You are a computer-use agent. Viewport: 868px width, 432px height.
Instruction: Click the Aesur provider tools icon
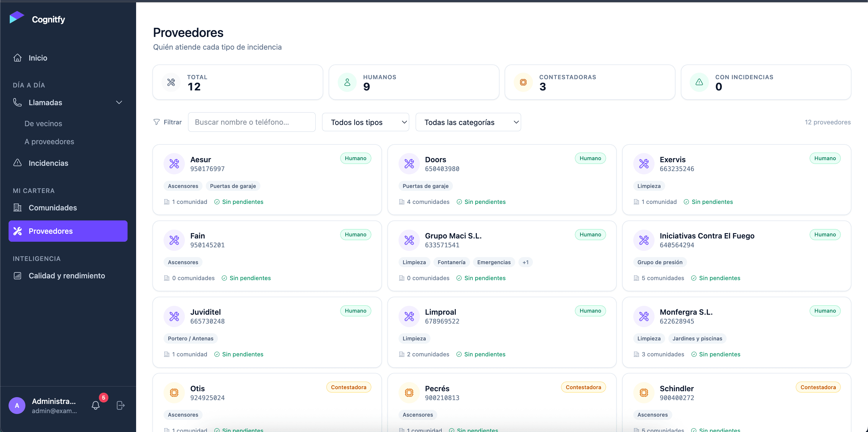(x=174, y=164)
